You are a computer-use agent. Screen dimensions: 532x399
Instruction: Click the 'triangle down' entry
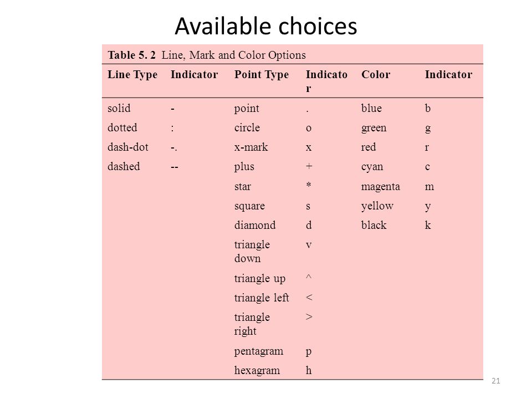[x=252, y=252]
